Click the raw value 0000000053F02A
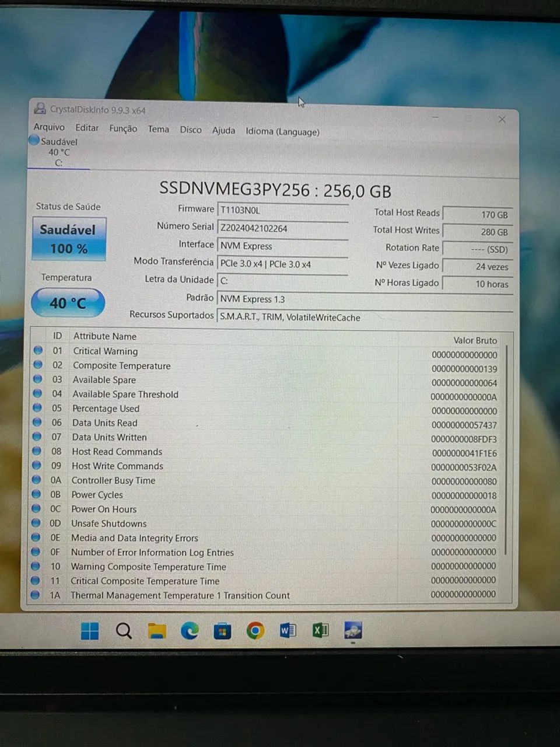 point(464,467)
